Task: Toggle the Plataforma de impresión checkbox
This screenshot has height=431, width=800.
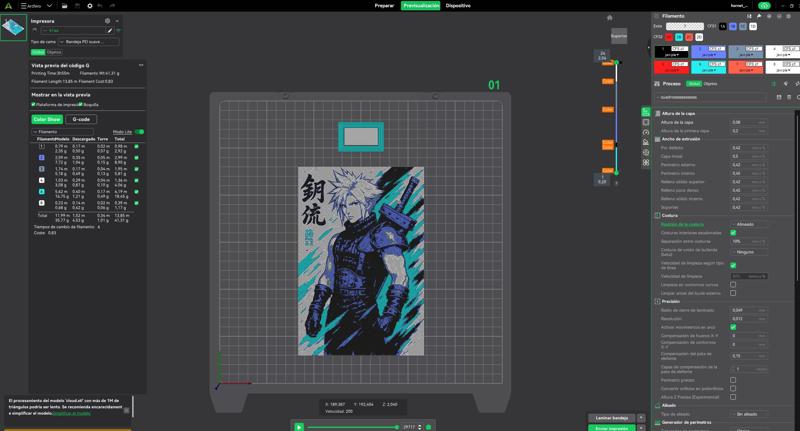Action: tap(34, 104)
